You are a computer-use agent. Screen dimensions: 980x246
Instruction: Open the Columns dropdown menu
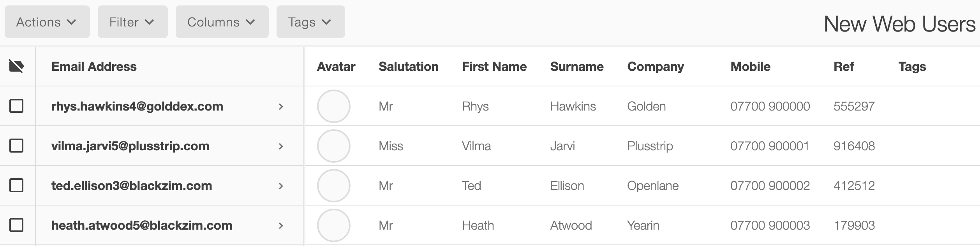click(222, 22)
